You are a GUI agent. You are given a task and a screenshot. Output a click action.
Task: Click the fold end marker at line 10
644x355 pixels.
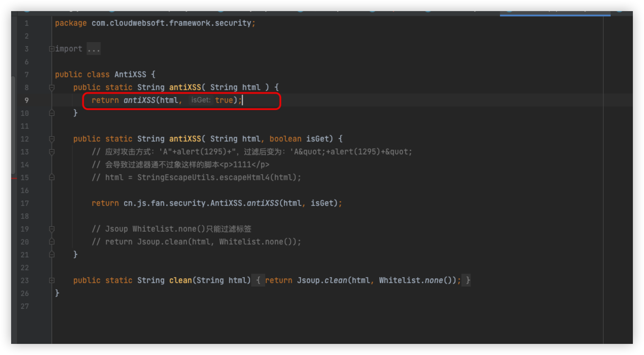(52, 113)
